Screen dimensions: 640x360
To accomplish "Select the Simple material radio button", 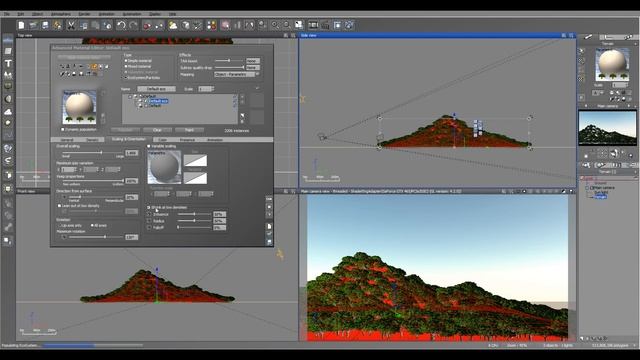I will click(x=126, y=61).
